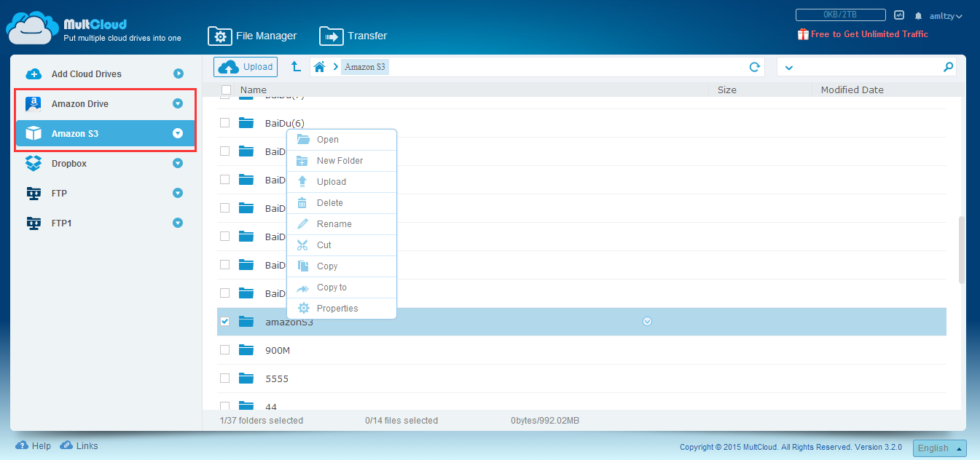Click the Amazon S3 cube icon
This screenshot has height=460, width=980.
34,134
